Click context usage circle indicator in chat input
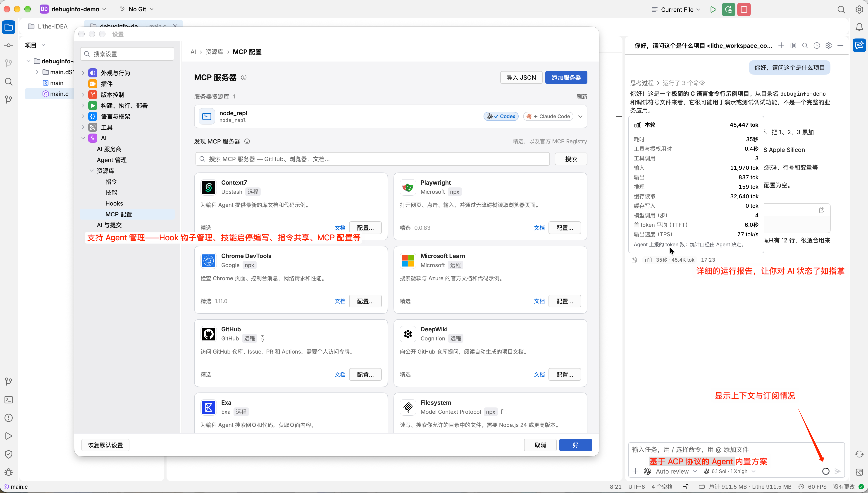 tap(826, 471)
